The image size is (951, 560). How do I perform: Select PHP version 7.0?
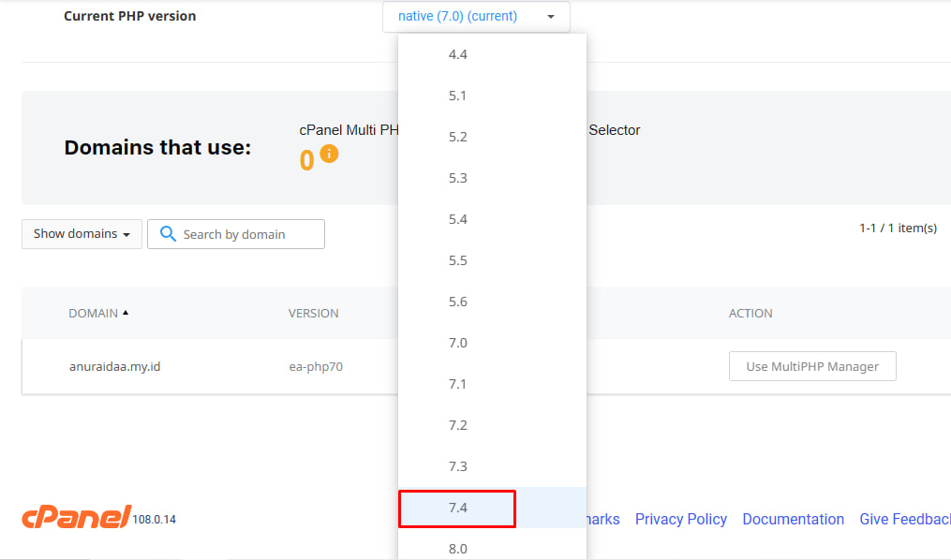point(492,343)
